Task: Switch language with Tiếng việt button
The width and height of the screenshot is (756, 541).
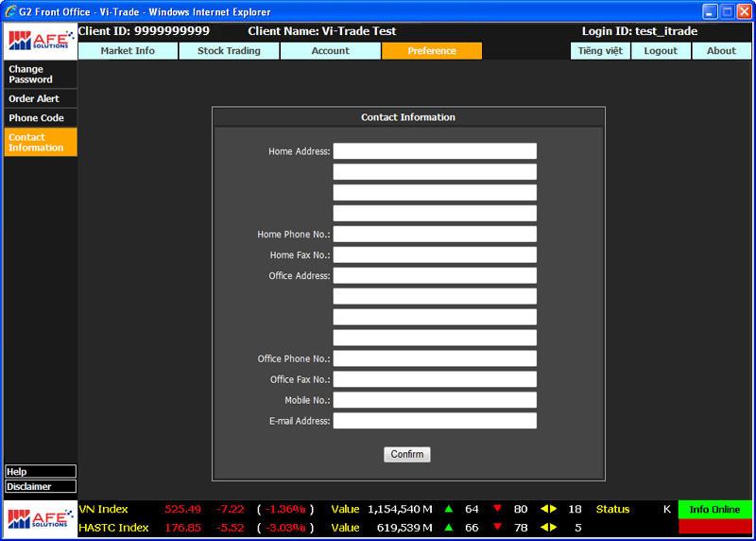Action: [600, 51]
